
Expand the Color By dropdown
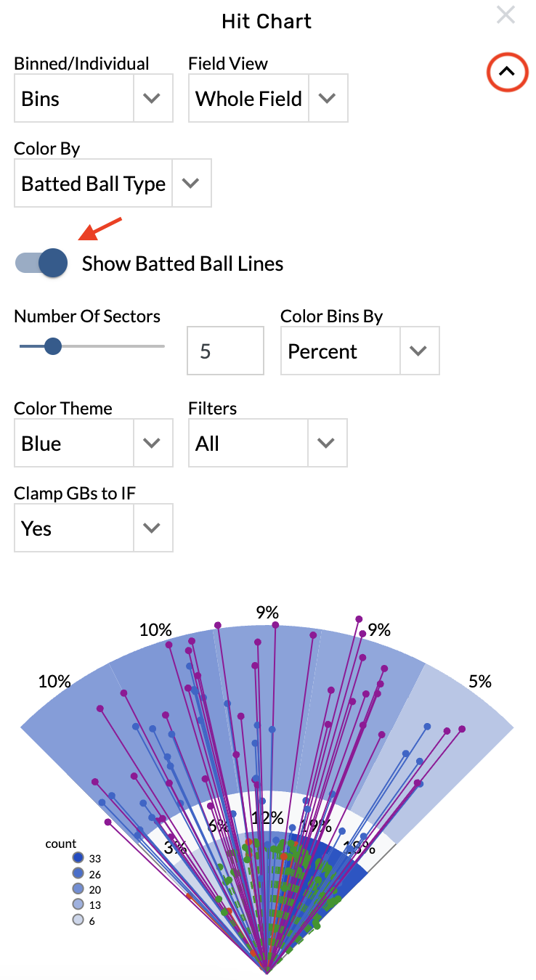(x=113, y=184)
